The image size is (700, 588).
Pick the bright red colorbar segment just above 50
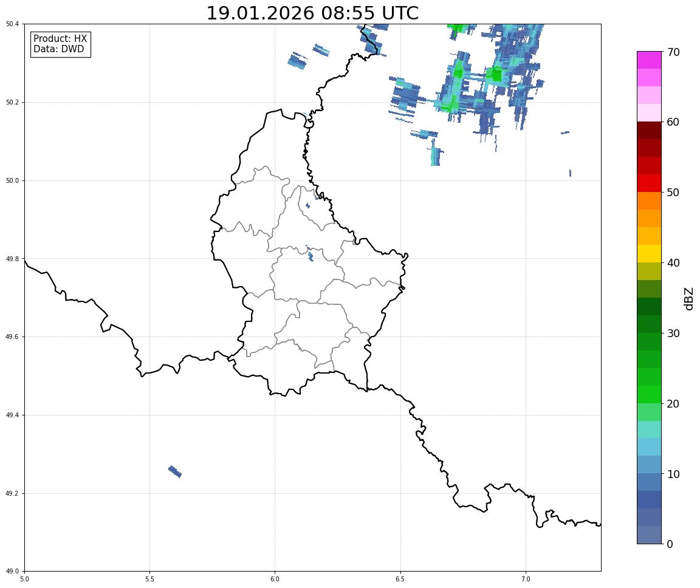pos(649,183)
